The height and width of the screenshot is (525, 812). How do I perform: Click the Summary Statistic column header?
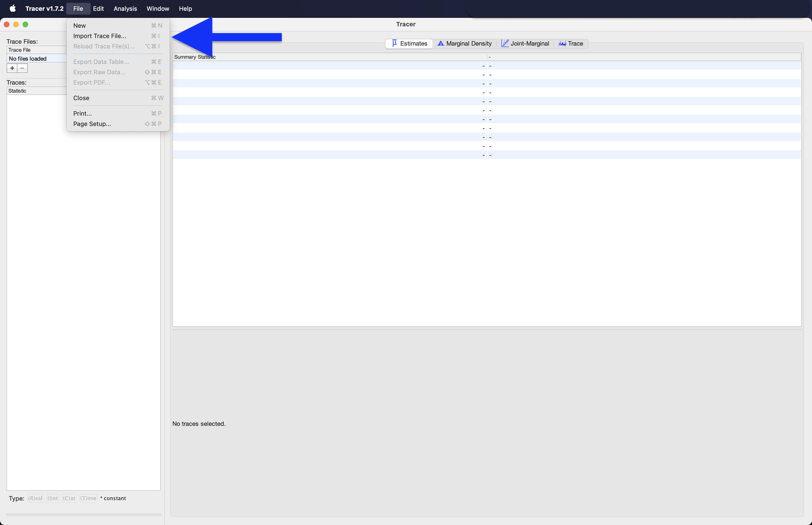click(329, 57)
